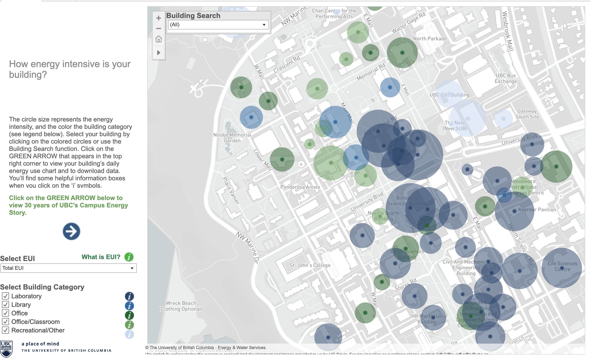This screenshot has width=590, height=364.
Task: Select the green circle near Woodward Resources Centre
Action: [522, 187]
